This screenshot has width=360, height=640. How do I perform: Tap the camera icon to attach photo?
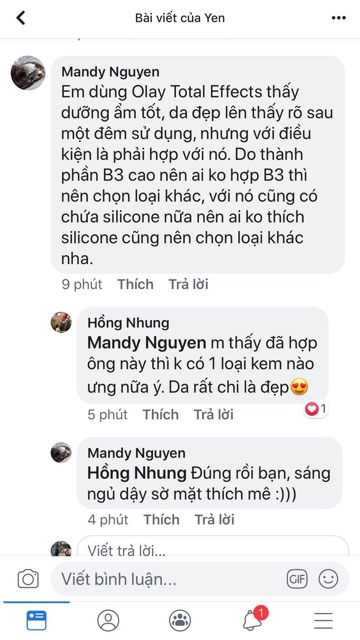(28, 579)
